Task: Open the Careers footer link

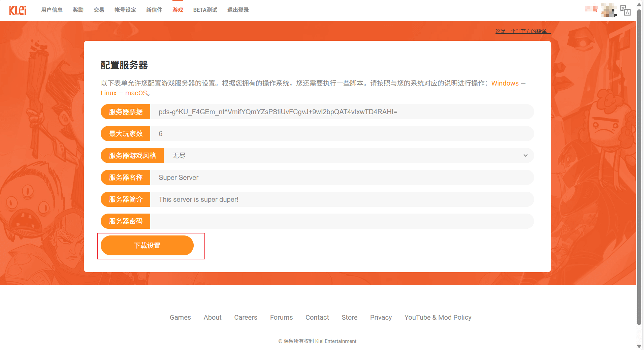Action: (x=246, y=317)
